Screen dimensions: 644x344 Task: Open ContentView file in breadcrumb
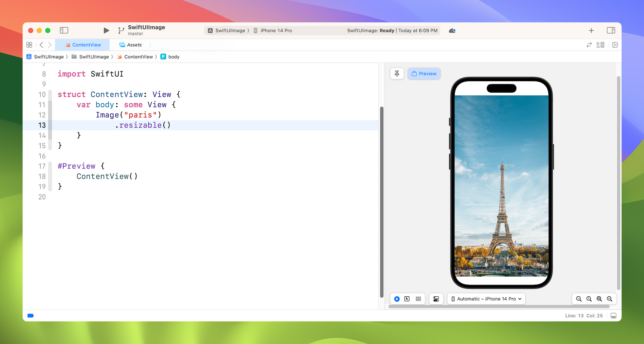(x=135, y=57)
